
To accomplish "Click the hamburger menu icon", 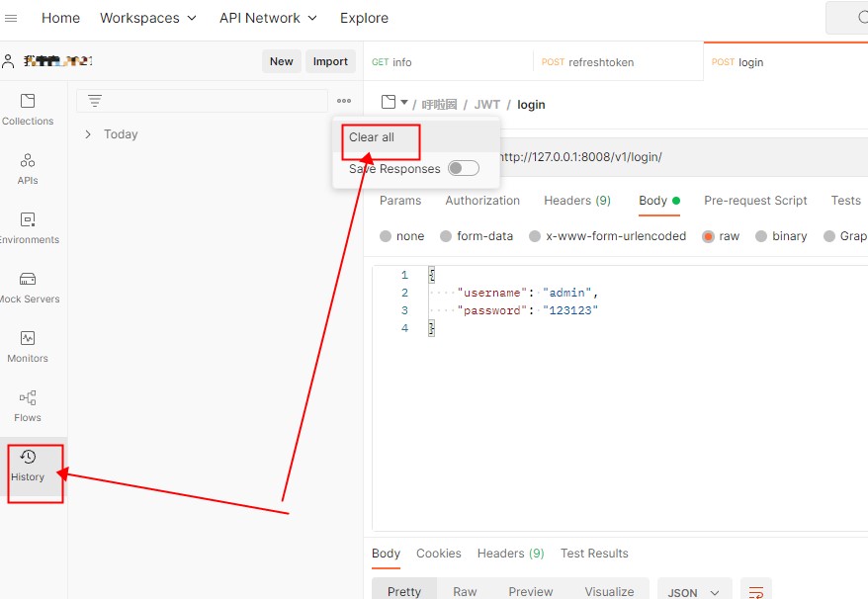I will tap(12, 18).
